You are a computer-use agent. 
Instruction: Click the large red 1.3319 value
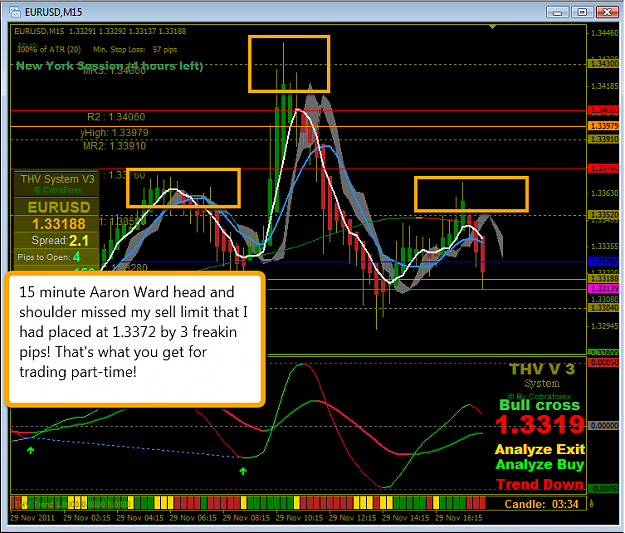click(x=540, y=424)
